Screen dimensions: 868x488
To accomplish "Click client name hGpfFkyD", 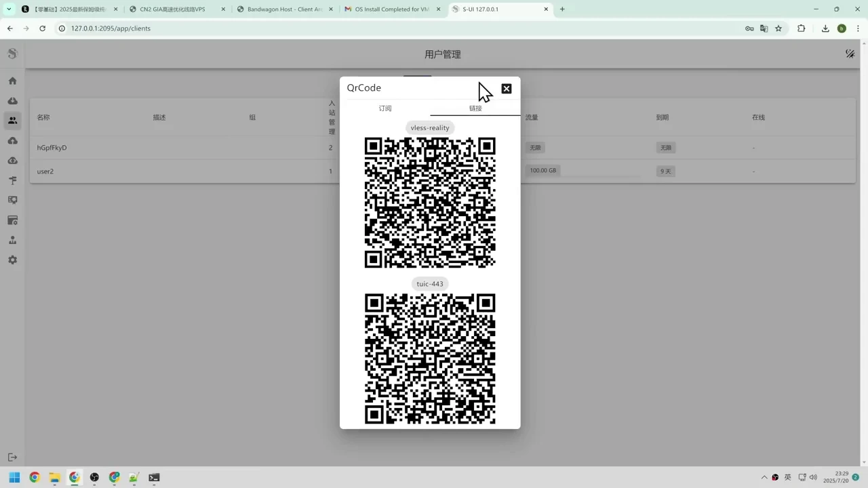I will (52, 148).
